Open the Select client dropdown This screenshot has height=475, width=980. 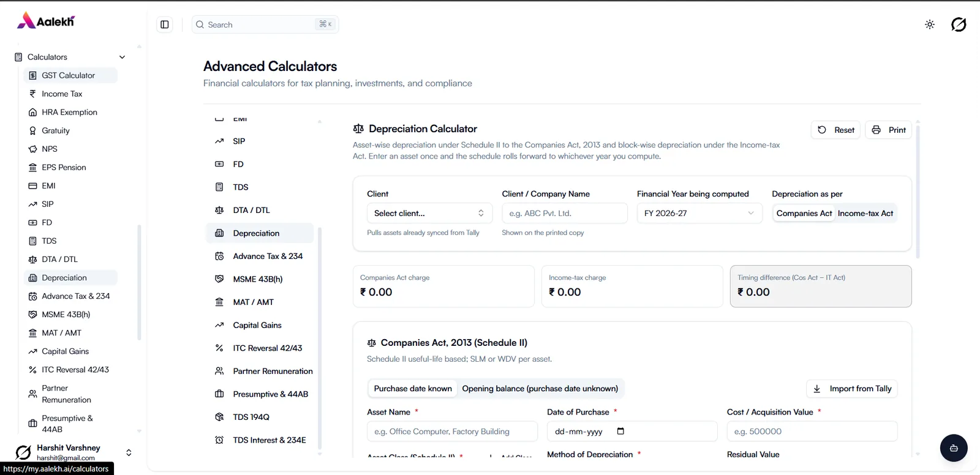(429, 213)
